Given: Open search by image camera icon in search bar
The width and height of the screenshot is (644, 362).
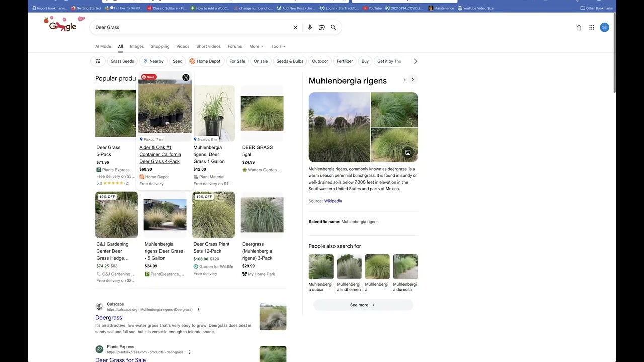Looking at the screenshot, I should tap(321, 27).
